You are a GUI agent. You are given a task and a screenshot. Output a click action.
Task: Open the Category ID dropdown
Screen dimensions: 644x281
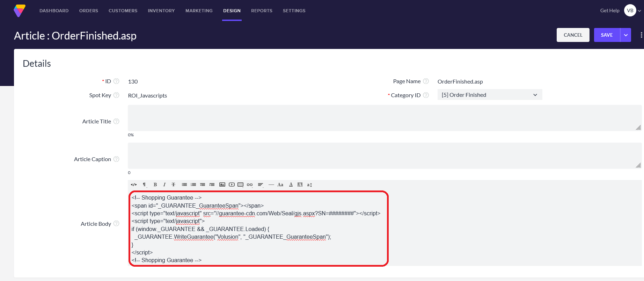490,95
